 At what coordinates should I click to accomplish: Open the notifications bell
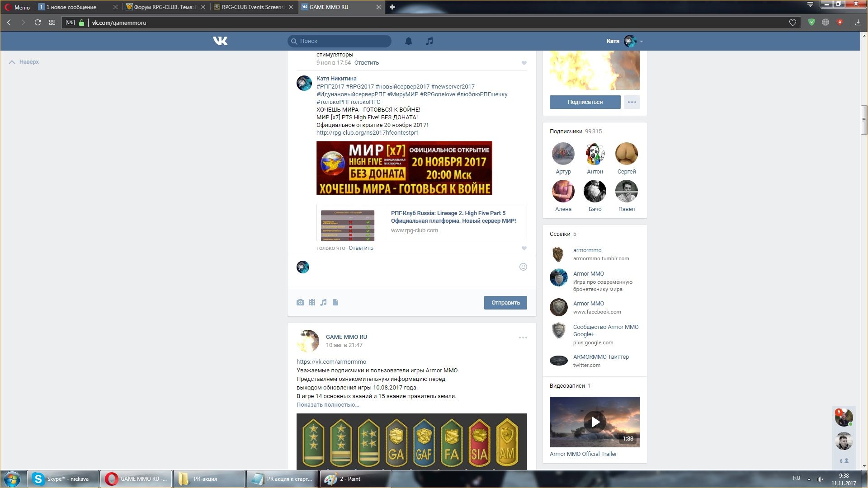pos(408,41)
